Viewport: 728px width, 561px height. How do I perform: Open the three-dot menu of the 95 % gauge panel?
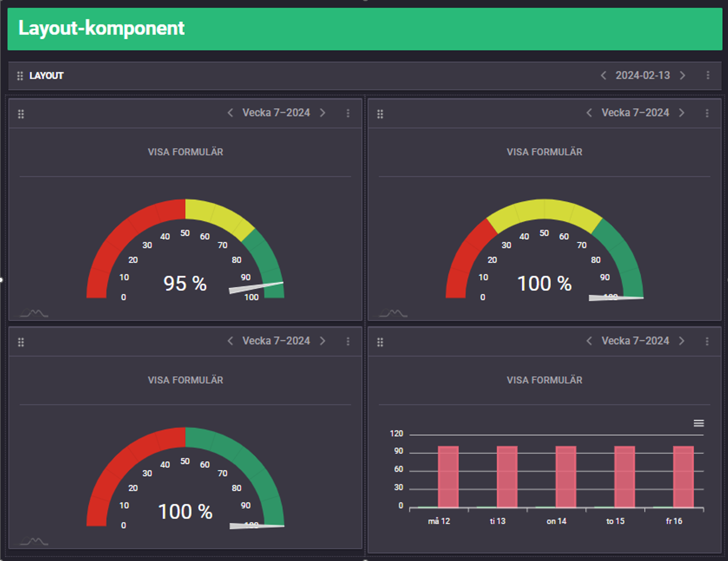click(348, 113)
